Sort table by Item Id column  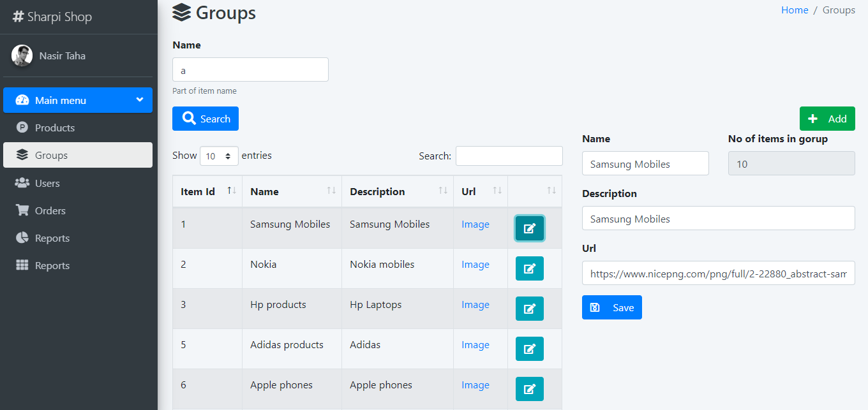(232, 191)
